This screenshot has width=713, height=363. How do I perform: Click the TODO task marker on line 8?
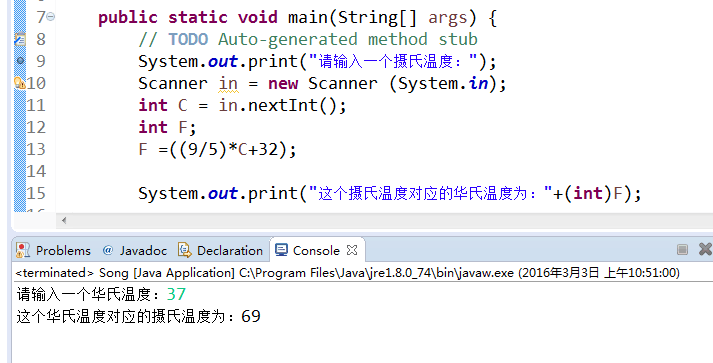click(20, 39)
